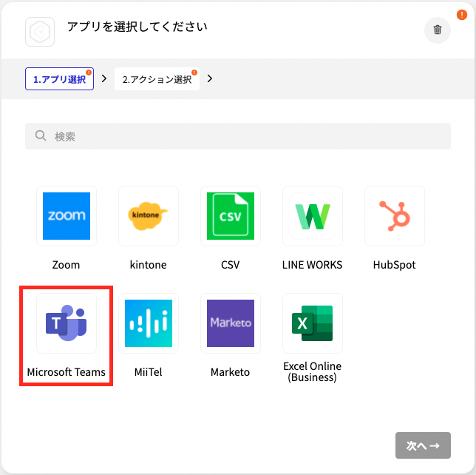The image size is (476, 475).
Task: Open the 2.アクション選択 step tab
Action: pyautogui.click(x=157, y=78)
